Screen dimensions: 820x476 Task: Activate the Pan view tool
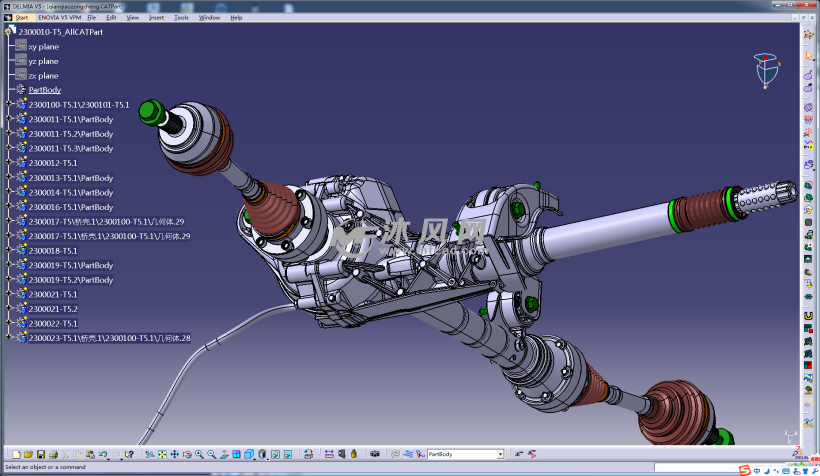(x=175, y=454)
